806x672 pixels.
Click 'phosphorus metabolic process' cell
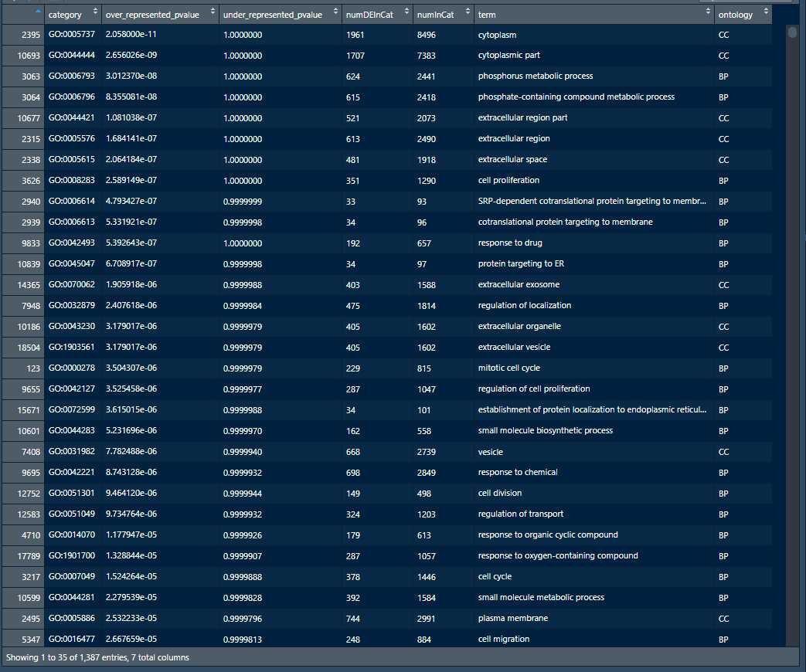pyautogui.click(x=535, y=76)
